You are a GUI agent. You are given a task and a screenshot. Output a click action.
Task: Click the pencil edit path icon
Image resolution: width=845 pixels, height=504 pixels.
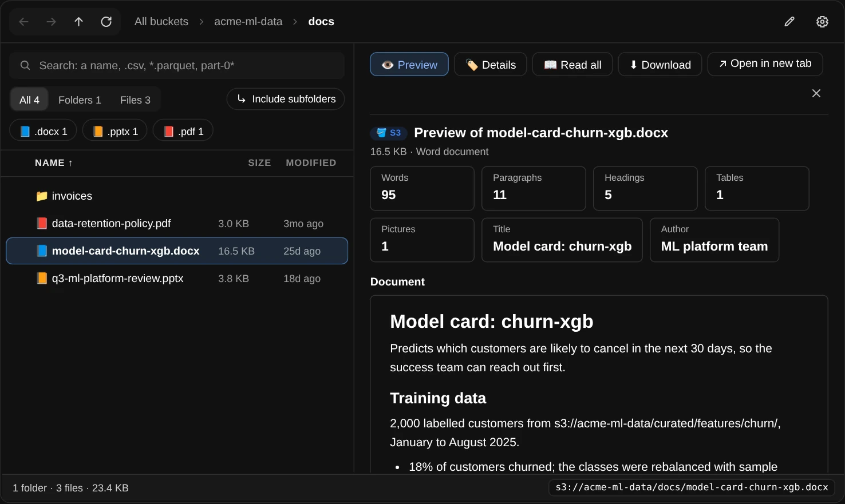pyautogui.click(x=789, y=22)
